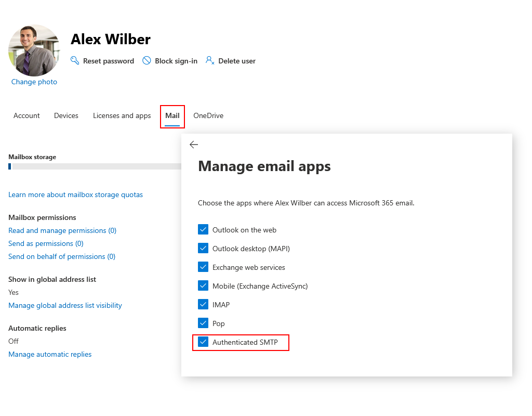This screenshot has width=532, height=416.
Task: Uncheck Outlook on the web checkbox
Action: [203, 230]
